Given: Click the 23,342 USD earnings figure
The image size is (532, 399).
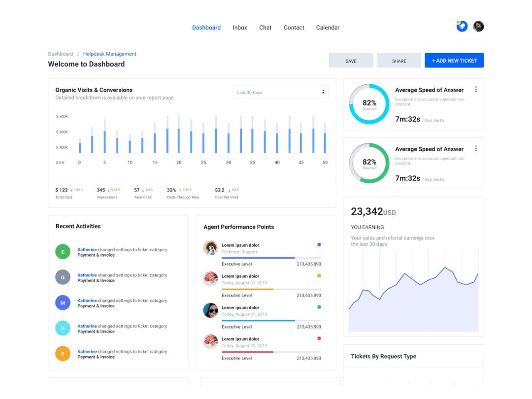Looking at the screenshot, I should point(373,212).
